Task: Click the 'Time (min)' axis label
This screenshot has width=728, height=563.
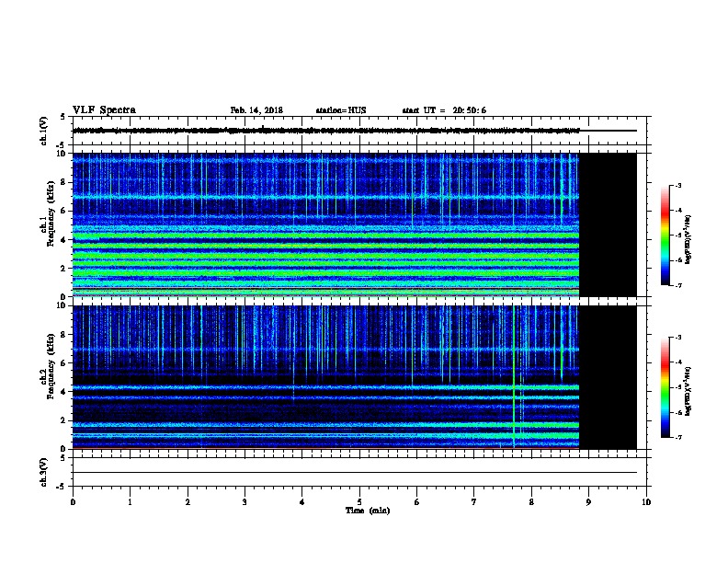Action: click(x=368, y=511)
